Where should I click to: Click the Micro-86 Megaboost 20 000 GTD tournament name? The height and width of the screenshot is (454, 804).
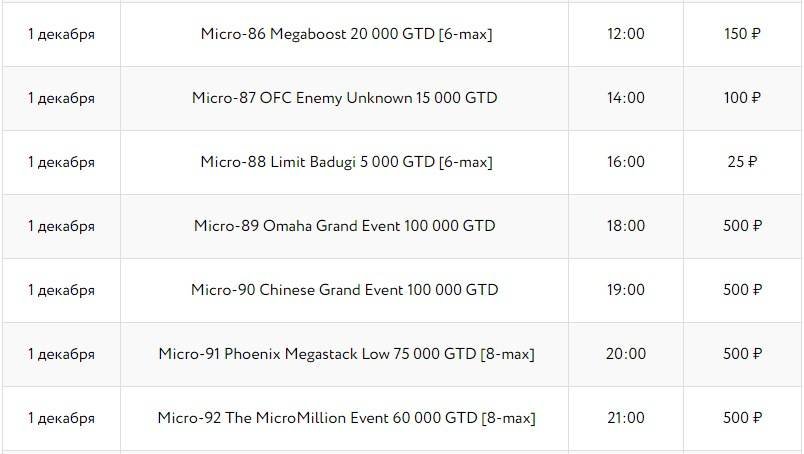tap(345, 34)
